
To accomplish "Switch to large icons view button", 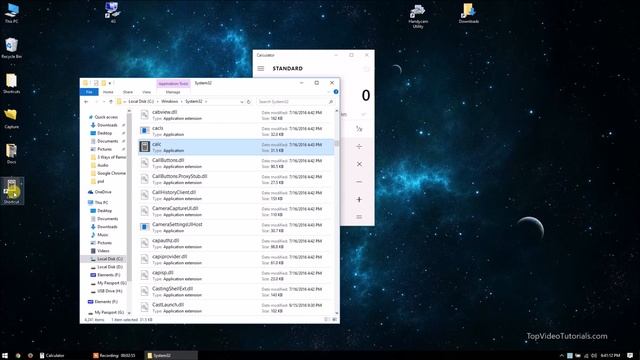I will (x=335, y=320).
